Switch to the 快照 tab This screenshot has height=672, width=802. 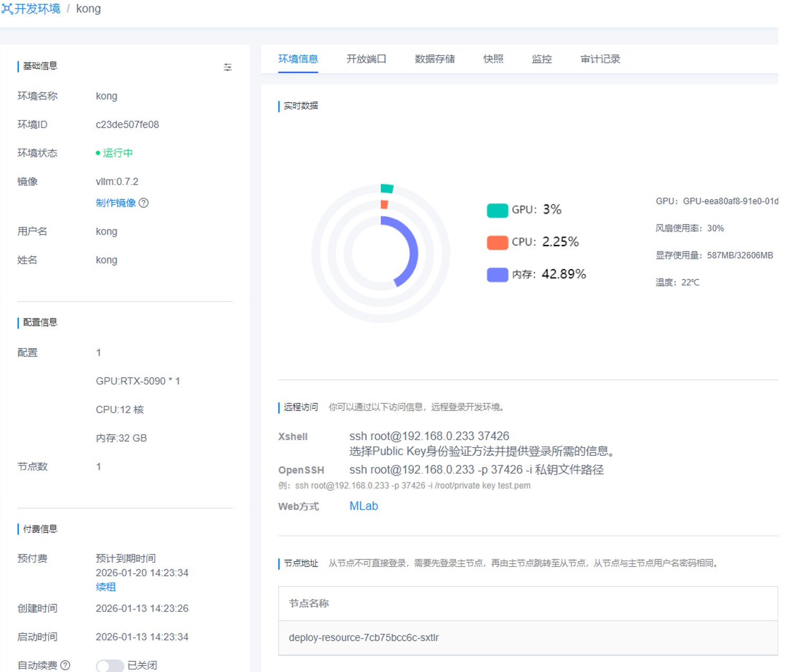pos(493,59)
